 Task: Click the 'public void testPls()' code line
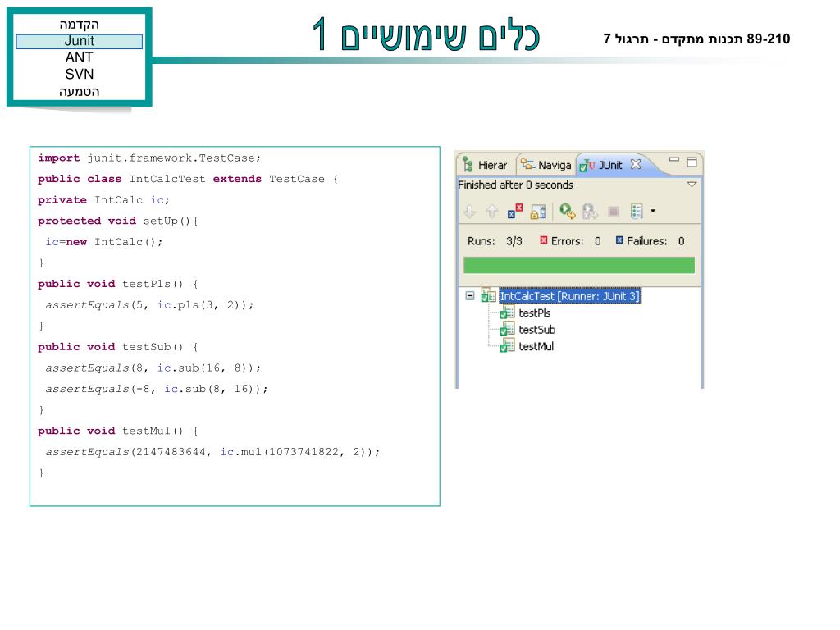tap(118, 284)
